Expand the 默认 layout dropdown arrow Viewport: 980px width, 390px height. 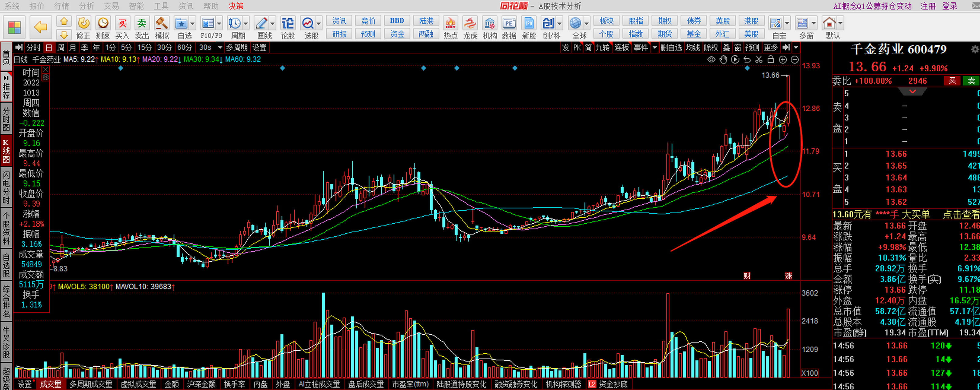[x=840, y=24]
